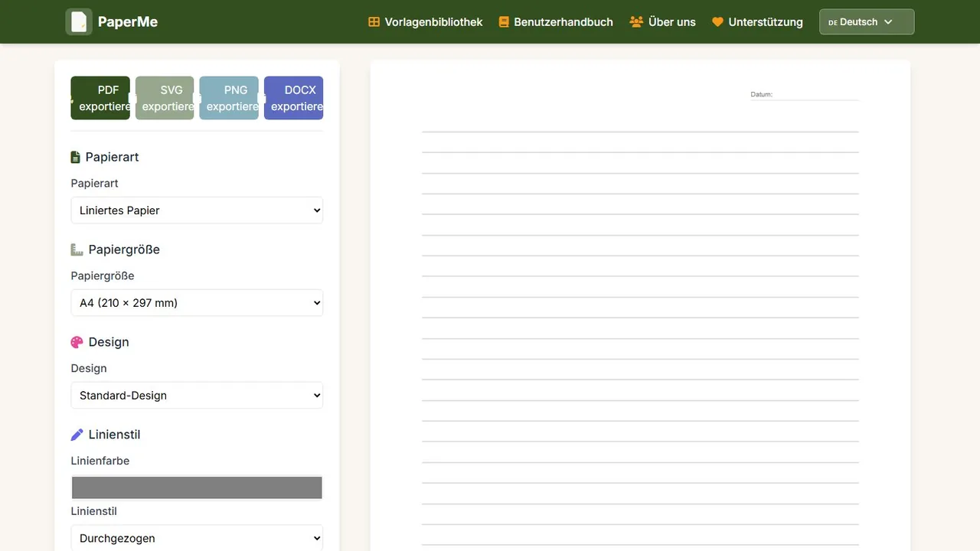Click the Benutzerhandbuch book icon

click(x=504, y=21)
